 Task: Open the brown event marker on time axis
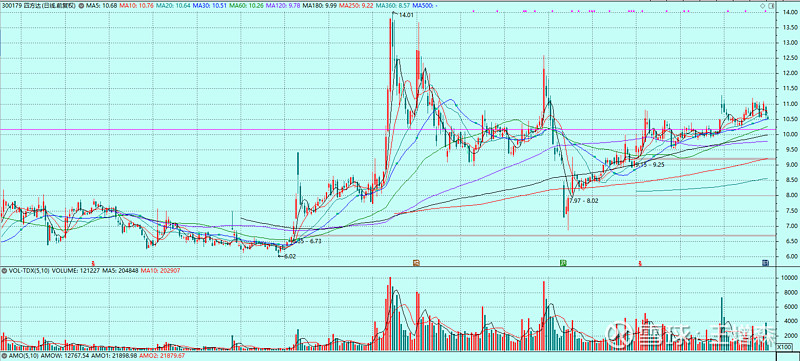416,263
